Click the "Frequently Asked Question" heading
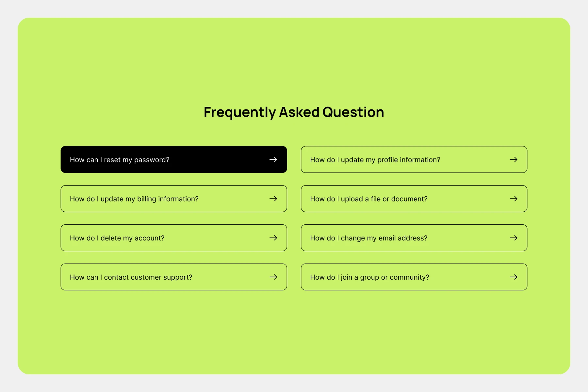The image size is (588, 392). [294, 112]
